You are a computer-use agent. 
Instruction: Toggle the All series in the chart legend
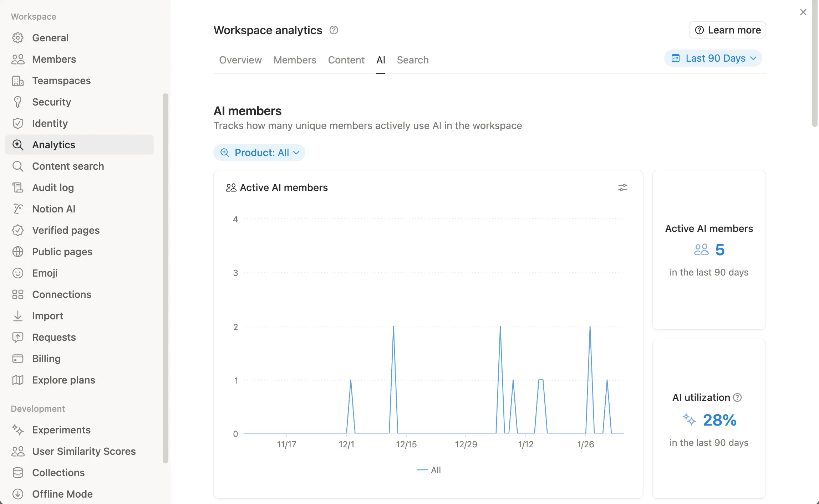pyautogui.click(x=428, y=470)
